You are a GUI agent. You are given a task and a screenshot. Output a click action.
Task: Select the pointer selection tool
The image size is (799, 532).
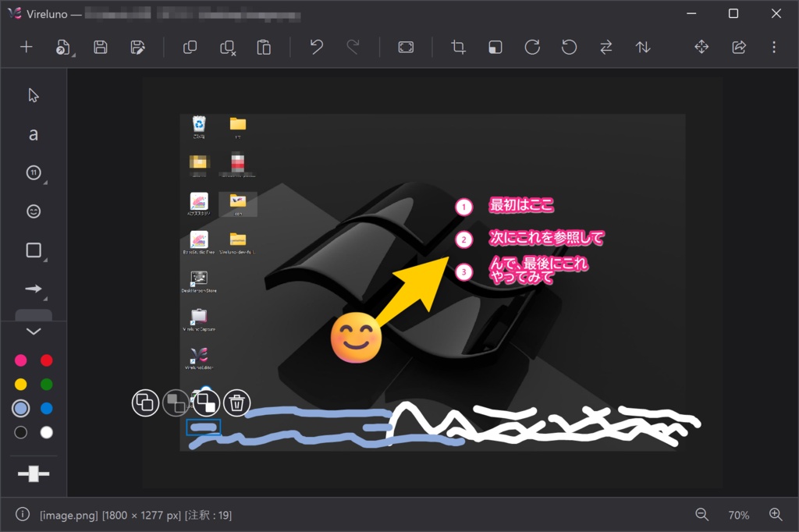tap(34, 95)
